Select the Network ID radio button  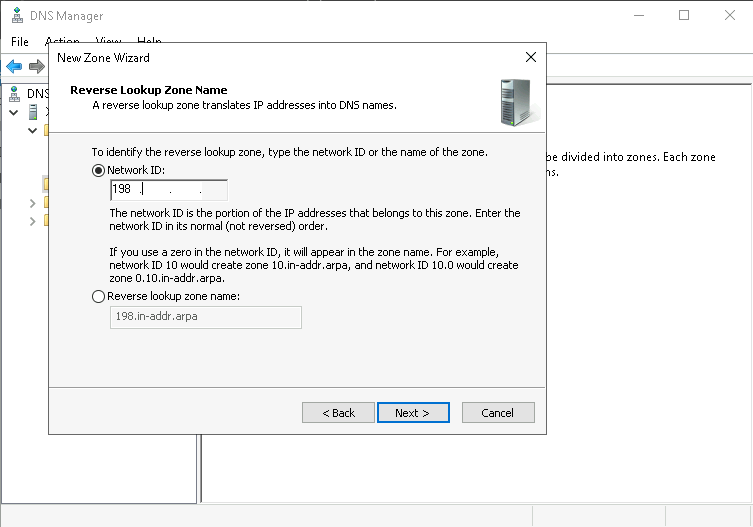point(98,170)
